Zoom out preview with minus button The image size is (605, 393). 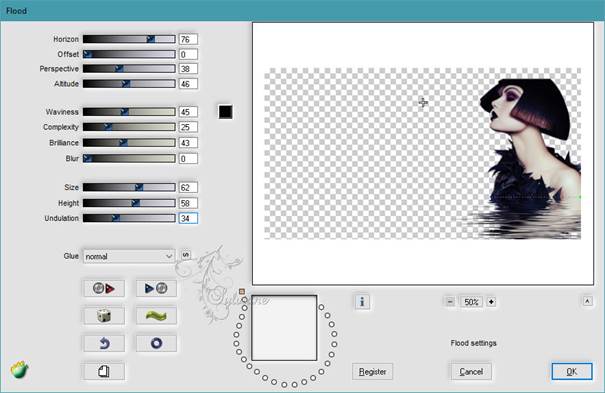(x=450, y=302)
